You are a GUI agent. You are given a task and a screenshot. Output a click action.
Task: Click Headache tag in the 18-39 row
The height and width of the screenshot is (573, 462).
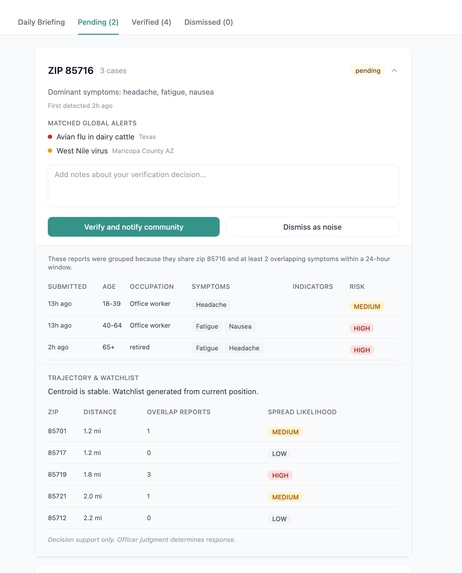pyautogui.click(x=211, y=304)
